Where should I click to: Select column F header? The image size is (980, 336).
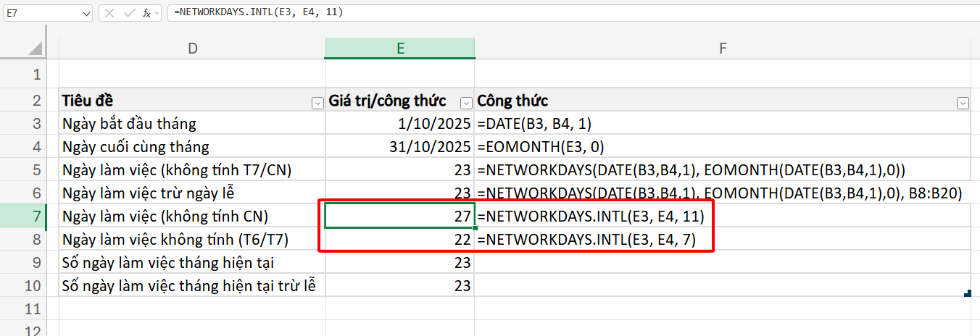click(722, 49)
